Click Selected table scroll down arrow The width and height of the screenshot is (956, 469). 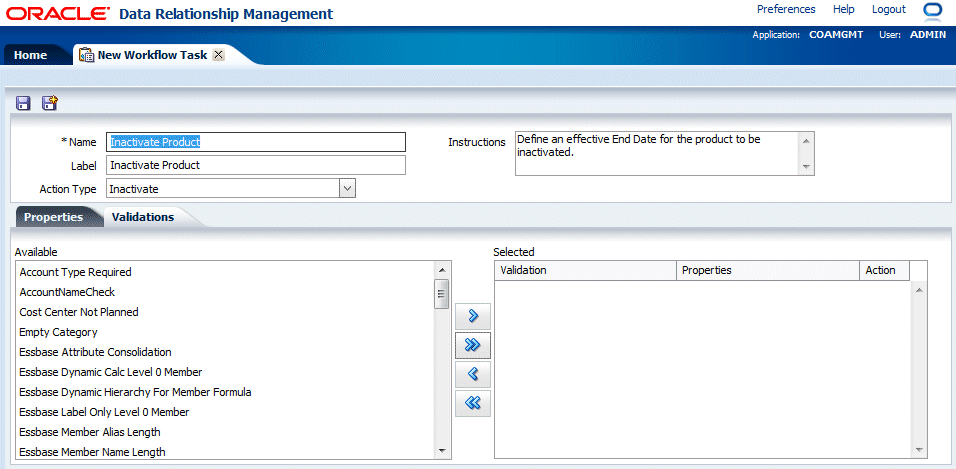[919, 449]
